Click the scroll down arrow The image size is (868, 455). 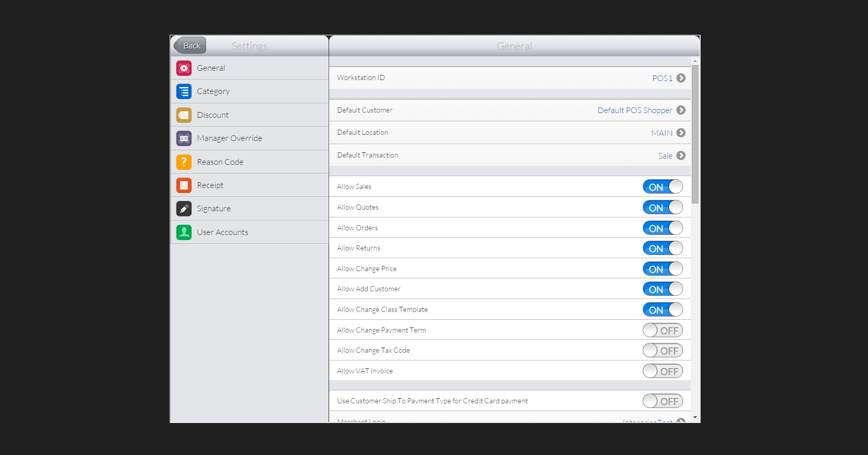pos(695,417)
